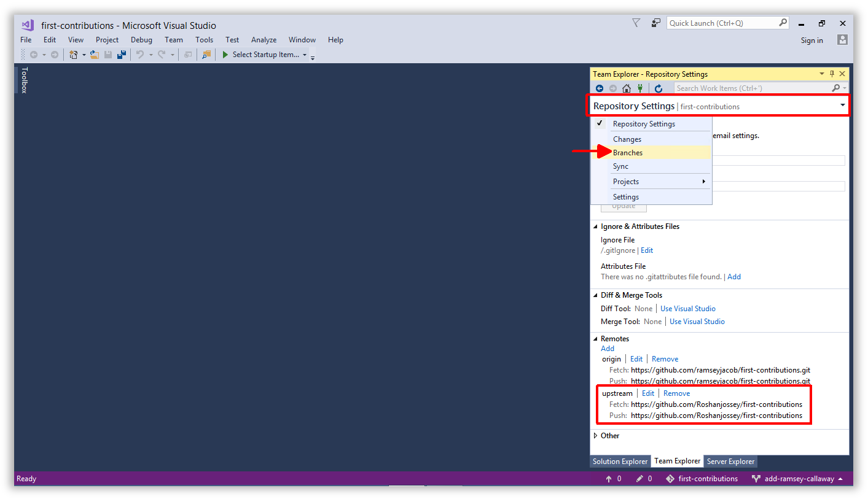Click Remove link for upstream remote
Image resolution: width=868 pixels, height=499 pixels.
coord(677,393)
